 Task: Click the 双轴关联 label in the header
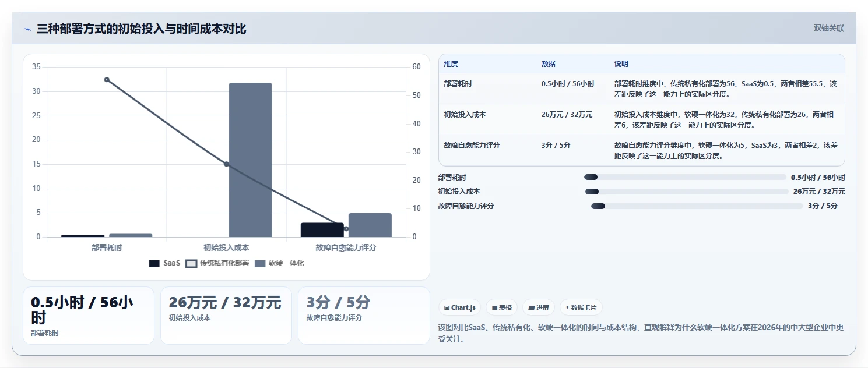tap(828, 28)
